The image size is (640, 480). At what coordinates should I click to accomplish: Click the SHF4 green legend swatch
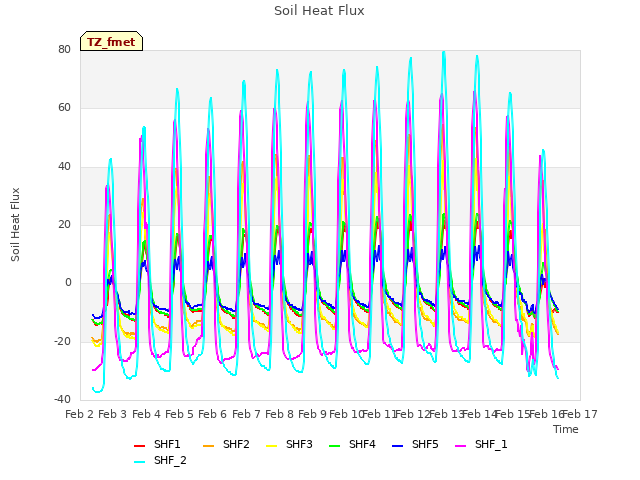pos(334,445)
